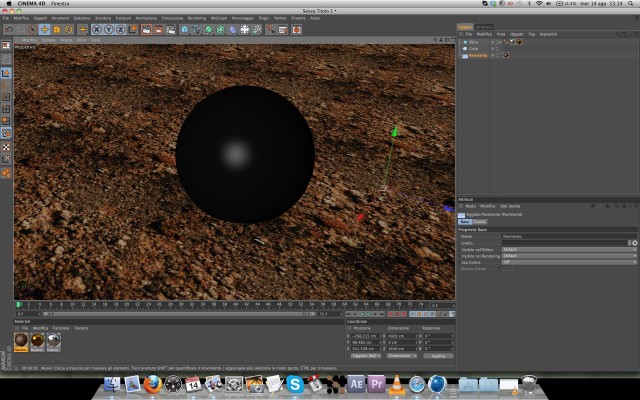Switch to the Coord. tab in Attributes

pyautogui.click(x=479, y=222)
